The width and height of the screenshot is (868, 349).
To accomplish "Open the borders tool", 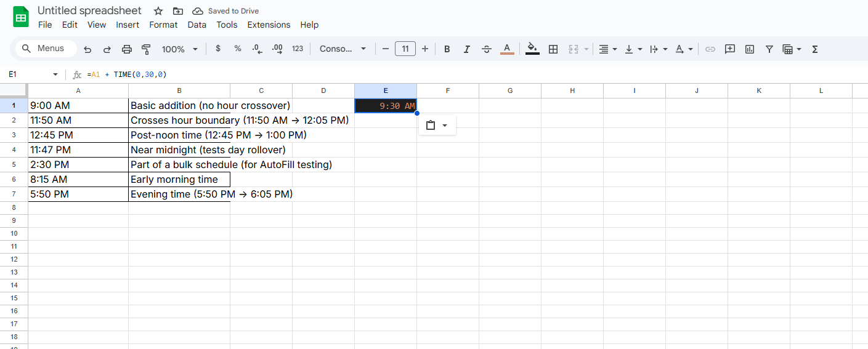I will point(553,49).
